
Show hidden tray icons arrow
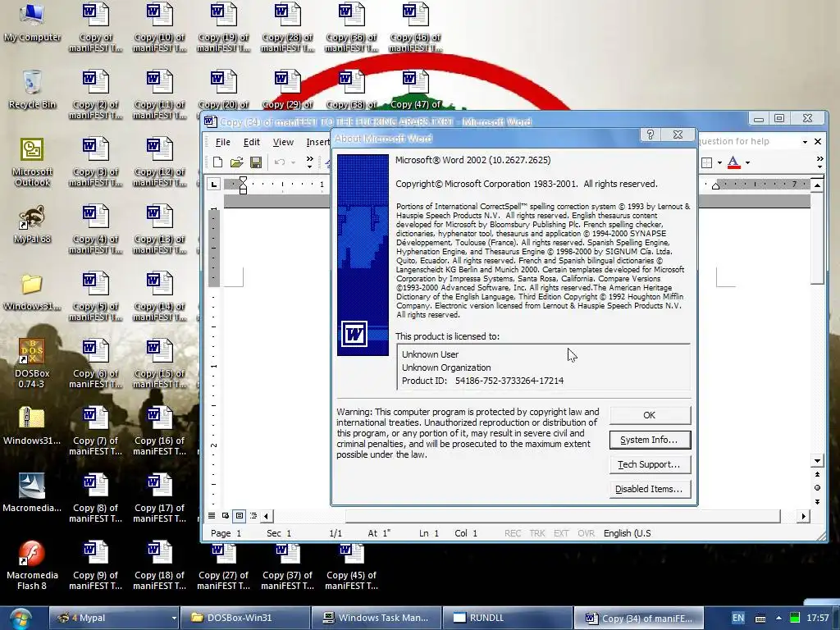[x=778, y=619]
